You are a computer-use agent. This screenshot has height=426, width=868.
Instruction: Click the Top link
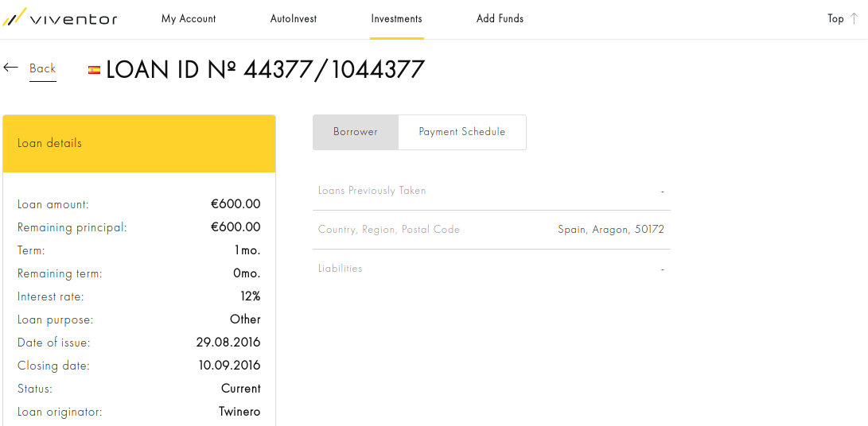tap(835, 19)
